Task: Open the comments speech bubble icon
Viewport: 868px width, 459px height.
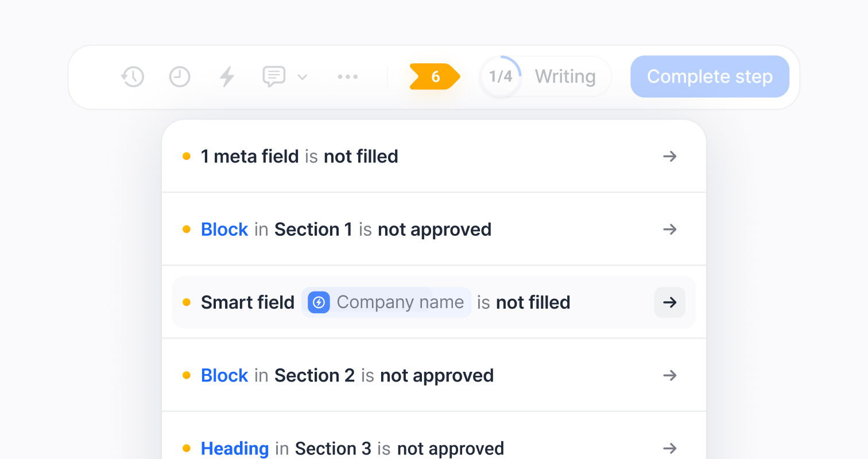Action: click(x=274, y=77)
